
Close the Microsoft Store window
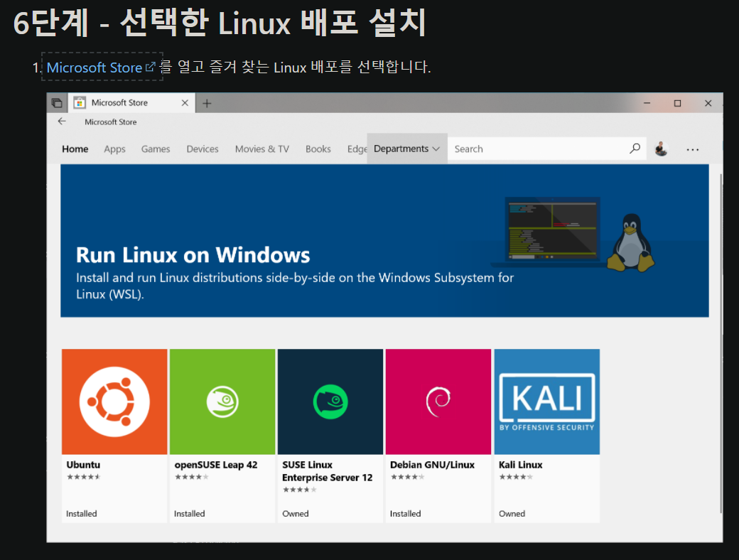(x=708, y=103)
